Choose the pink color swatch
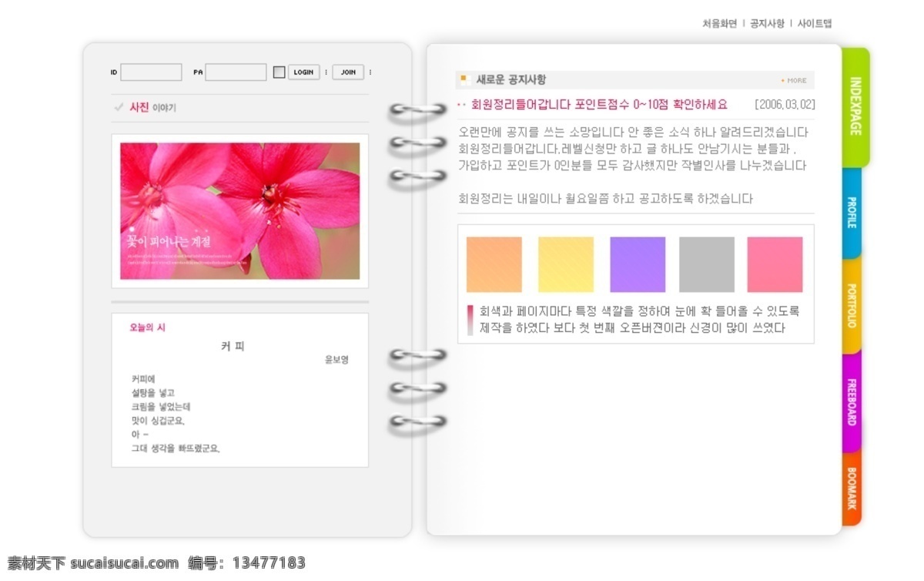The image size is (924, 581). 775,264
